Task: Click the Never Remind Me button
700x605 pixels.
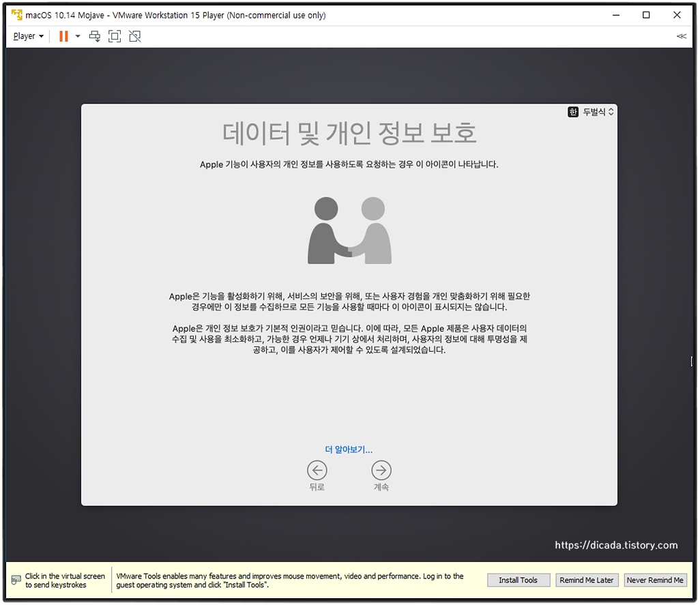Action: (655, 580)
